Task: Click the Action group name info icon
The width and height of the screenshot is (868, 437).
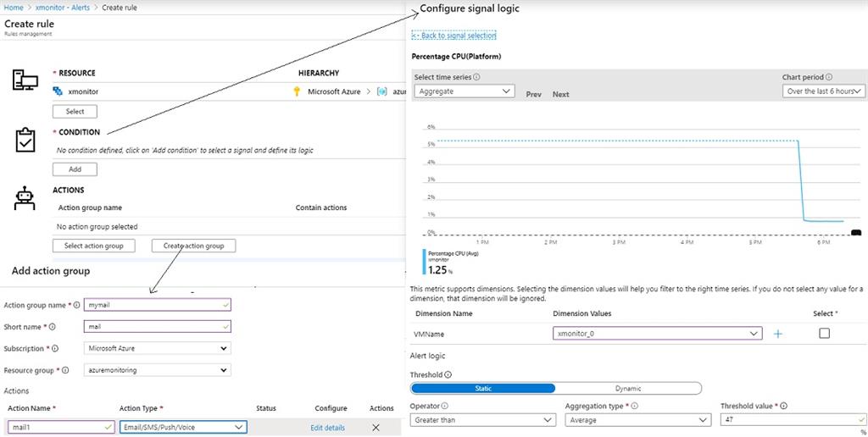Action: 77,305
